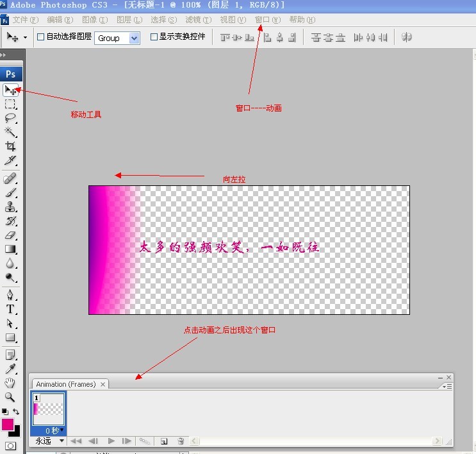Select the Move tool in the toolbox
Screen dimensions: 476x454
tap(11, 90)
